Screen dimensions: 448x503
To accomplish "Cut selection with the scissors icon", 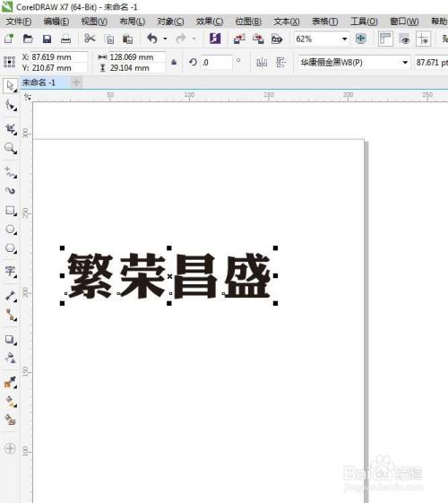I will [90, 39].
